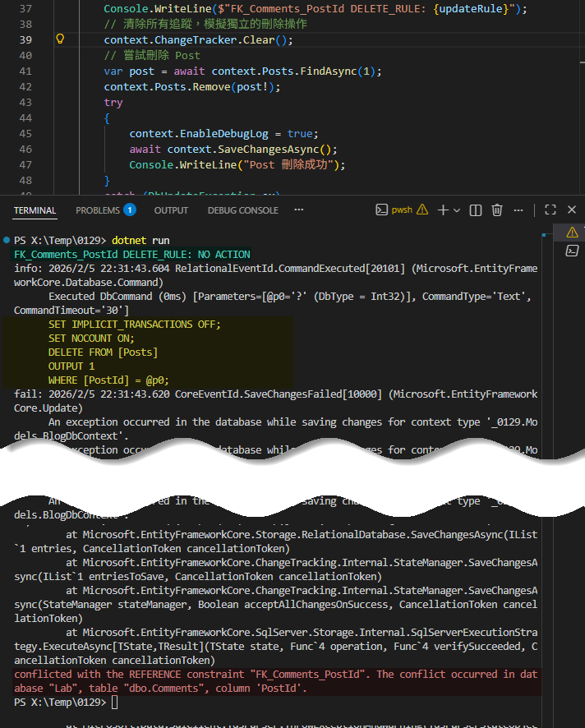Open more panel actions ellipsis menu
The height and width of the screenshot is (728, 585).
520,210
